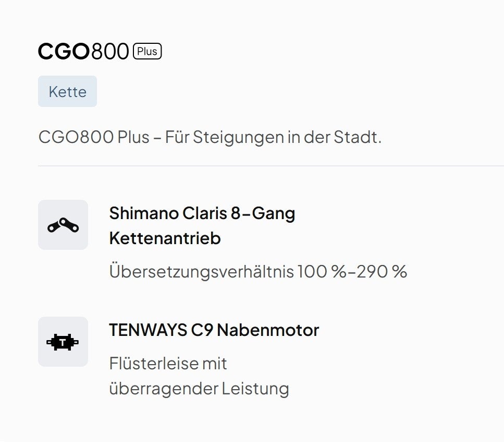
Task: Click the Übersetzungsverhältnis label
Action: pos(201,272)
